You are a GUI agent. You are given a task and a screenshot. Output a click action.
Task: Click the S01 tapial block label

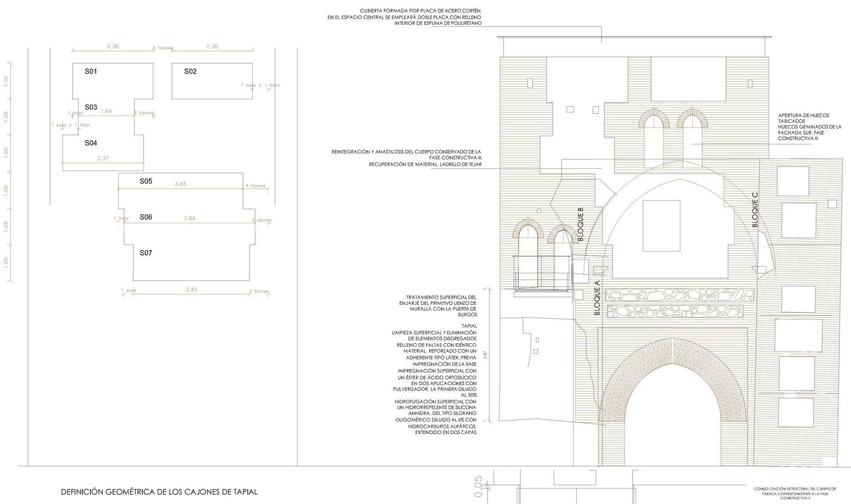(x=91, y=71)
